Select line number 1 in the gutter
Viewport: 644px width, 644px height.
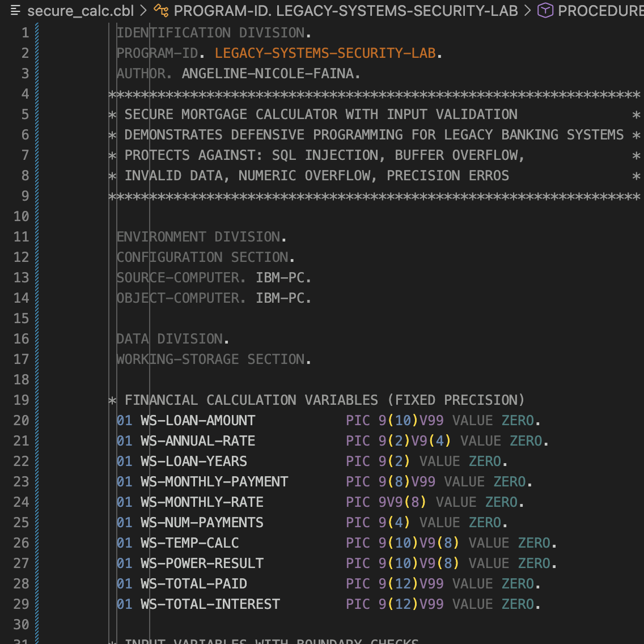pos(25,33)
